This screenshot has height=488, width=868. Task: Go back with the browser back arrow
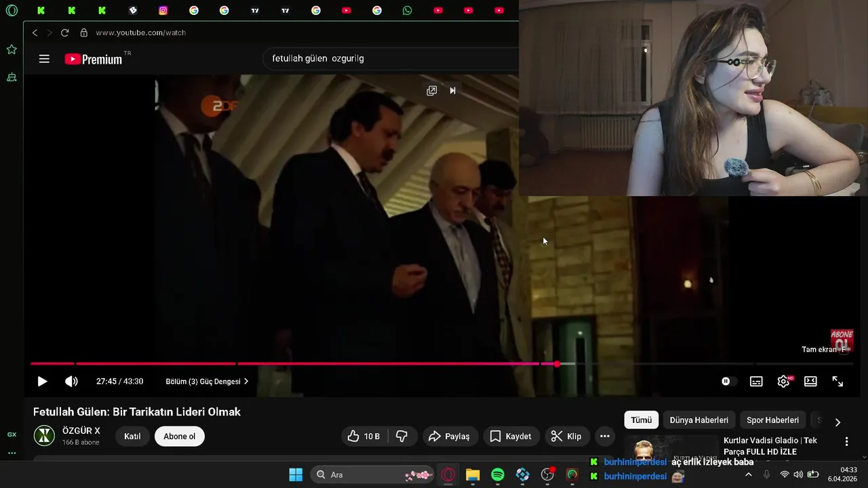pyautogui.click(x=35, y=33)
